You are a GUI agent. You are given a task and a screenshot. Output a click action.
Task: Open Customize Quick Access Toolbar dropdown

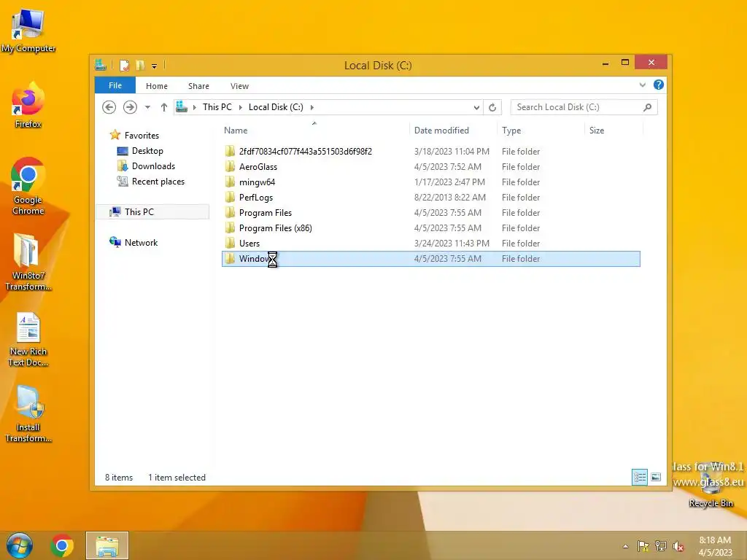pyautogui.click(x=155, y=66)
